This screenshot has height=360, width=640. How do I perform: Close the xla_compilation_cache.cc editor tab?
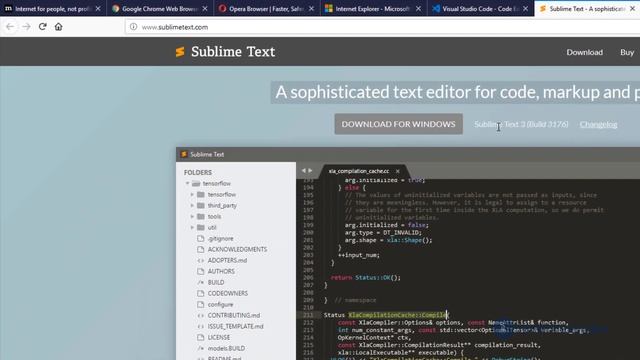click(398, 171)
